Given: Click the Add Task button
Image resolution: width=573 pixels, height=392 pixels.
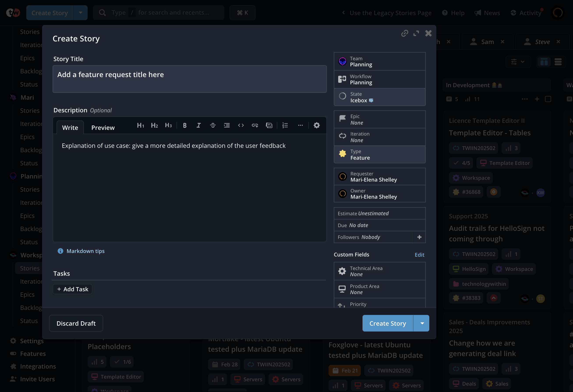Looking at the screenshot, I should click(x=73, y=289).
